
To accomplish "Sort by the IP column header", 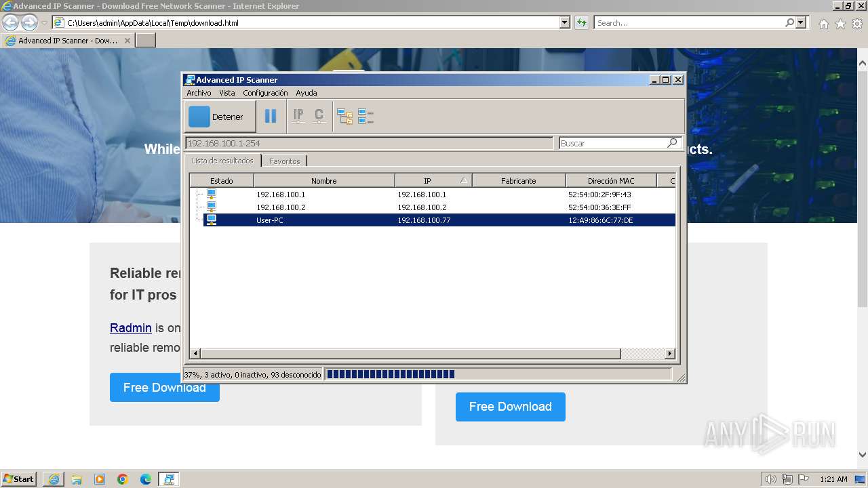I will [433, 181].
